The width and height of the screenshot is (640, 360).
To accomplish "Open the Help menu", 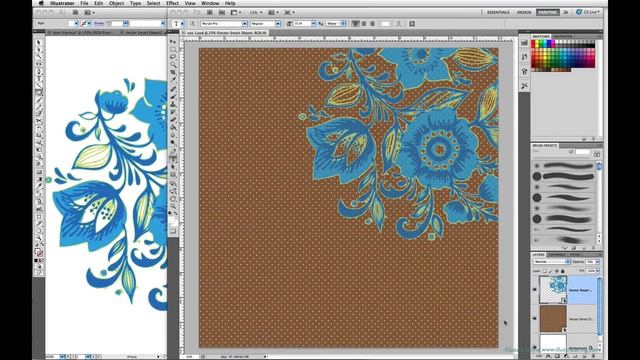I will coord(230,3).
